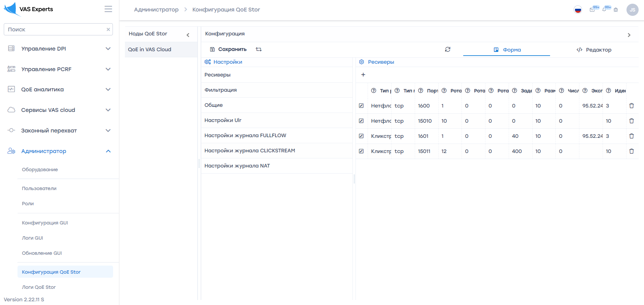The width and height of the screenshot is (644, 305).
Task: Switch to the Редактор tab
Action: pos(594,50)
